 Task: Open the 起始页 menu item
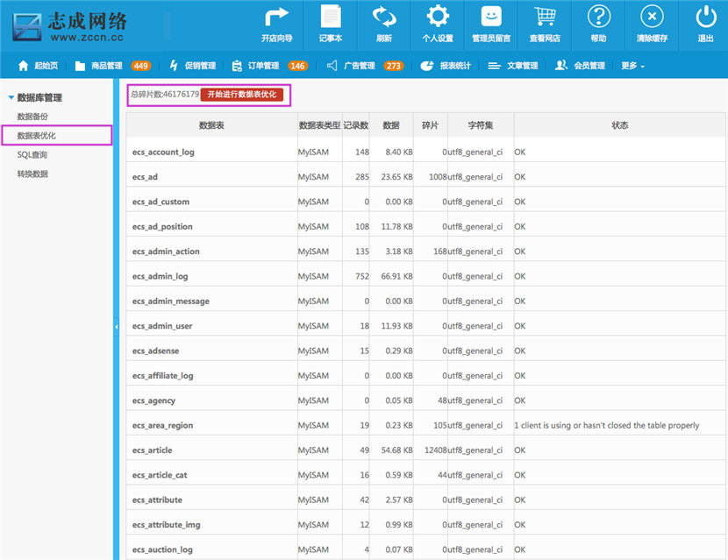point(46,66)
